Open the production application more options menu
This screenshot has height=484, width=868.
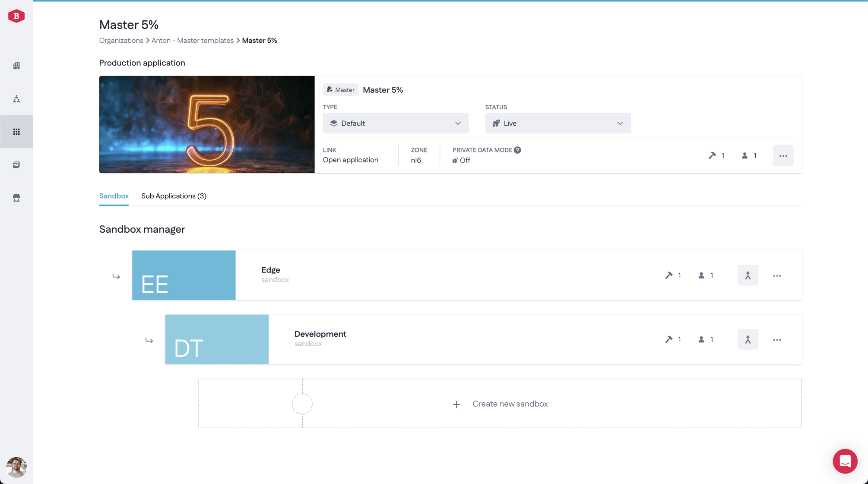pyautogui.click(x=783, y=155)
